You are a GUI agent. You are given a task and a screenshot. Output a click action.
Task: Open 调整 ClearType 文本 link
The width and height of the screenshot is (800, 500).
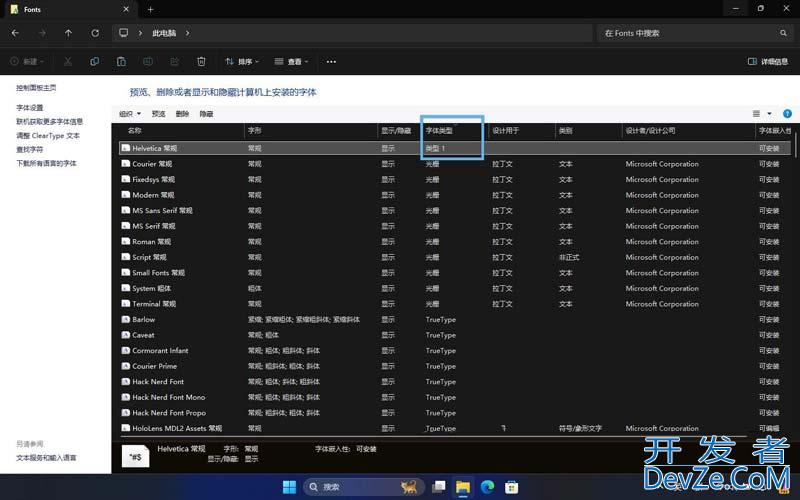tap(48, 136)
